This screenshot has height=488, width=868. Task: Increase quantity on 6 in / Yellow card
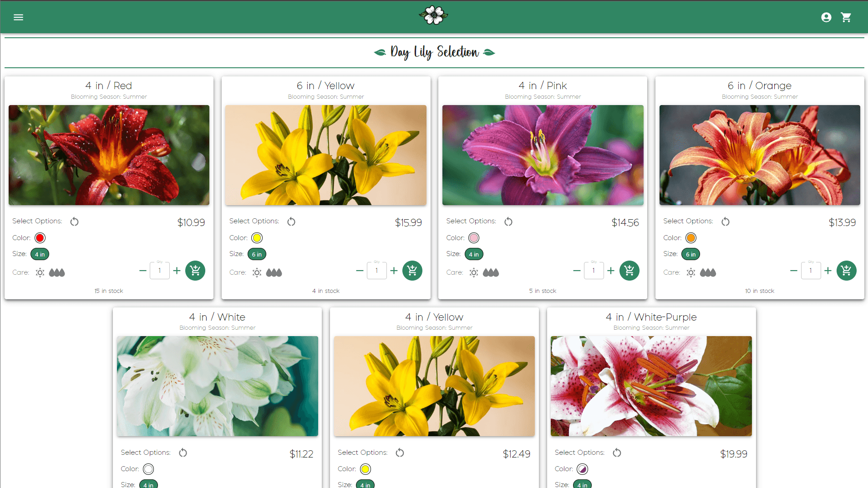pyautogui.click(x=394, y=271)
